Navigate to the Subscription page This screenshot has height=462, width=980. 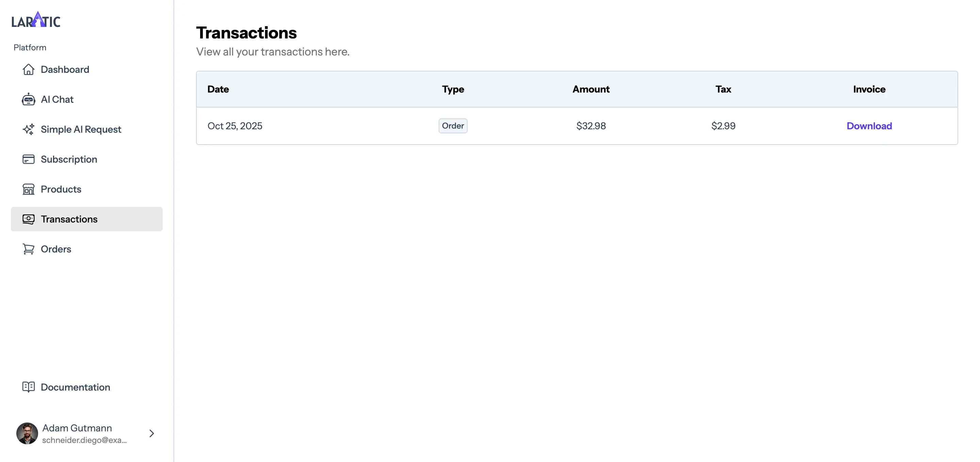tap(69, 159)
